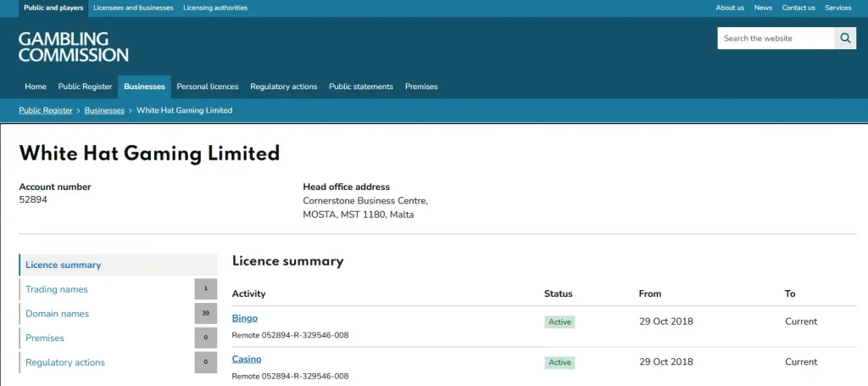Click the Bingo row From date 29 Oct 2018
This screenshot has height=386, width=868.
[666, 322]
